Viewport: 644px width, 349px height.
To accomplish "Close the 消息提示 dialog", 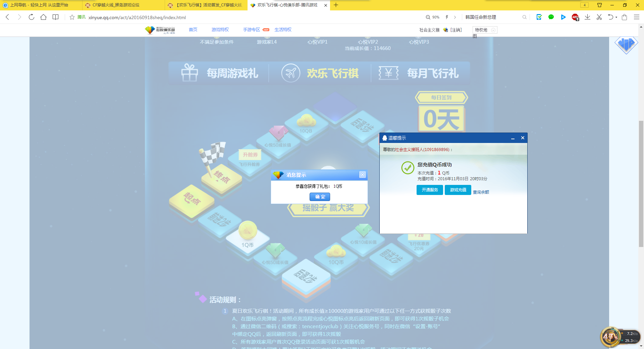I will (x=363, y=174).
